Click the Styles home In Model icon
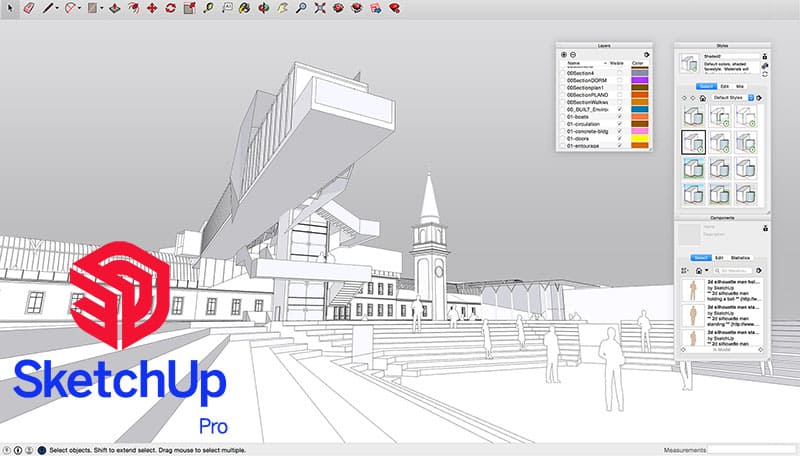The height and width of the screenshot is (456, 800). 703,98
